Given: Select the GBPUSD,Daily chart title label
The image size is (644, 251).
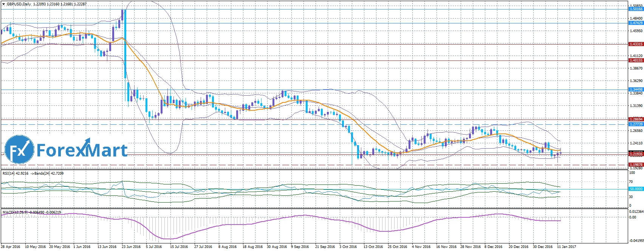Looking at the screenshot, I should coord(19,4).
